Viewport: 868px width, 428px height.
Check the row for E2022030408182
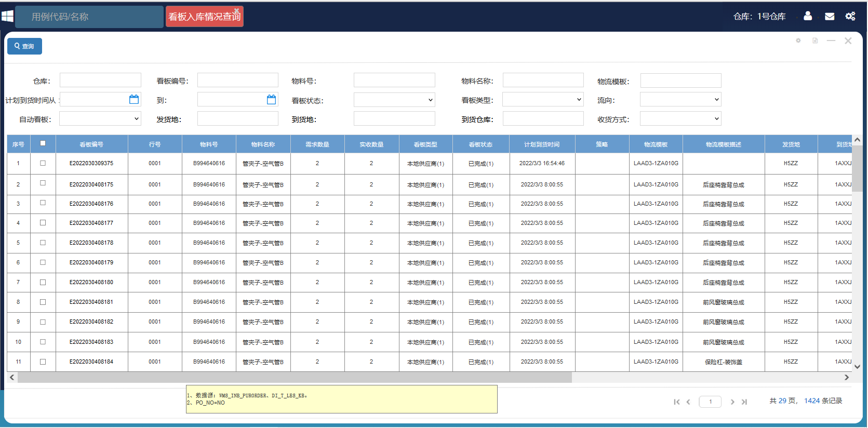pyautogui.click(x=43, y=322)
